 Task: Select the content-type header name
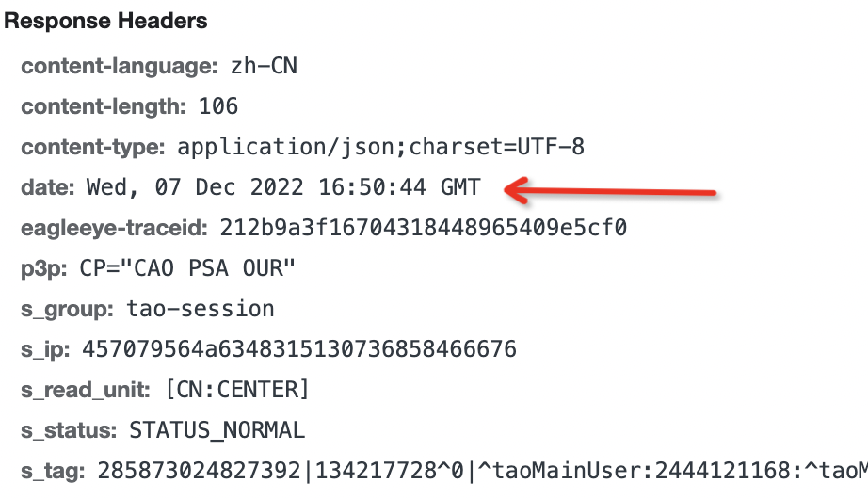[93, 147]
